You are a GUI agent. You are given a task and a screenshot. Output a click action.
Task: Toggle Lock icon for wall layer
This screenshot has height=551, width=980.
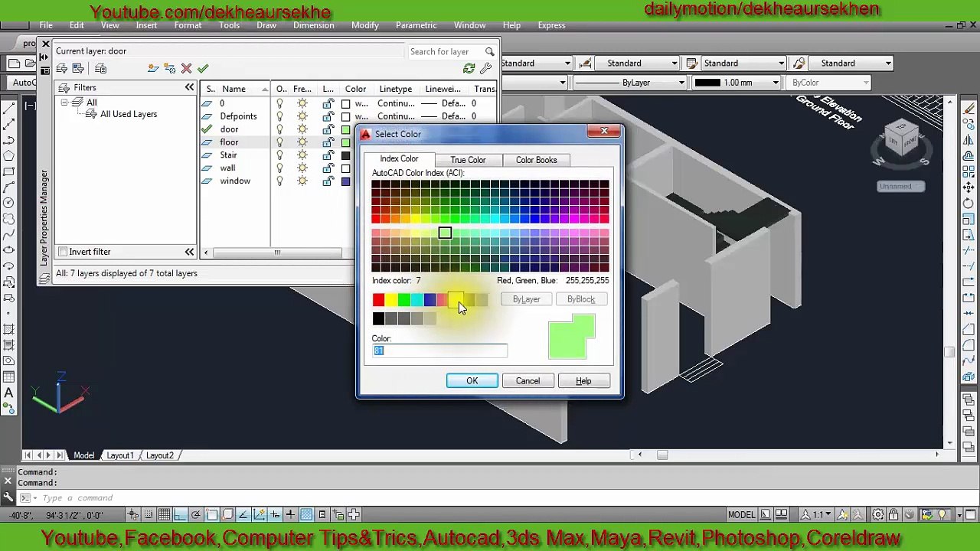(328, 168)
